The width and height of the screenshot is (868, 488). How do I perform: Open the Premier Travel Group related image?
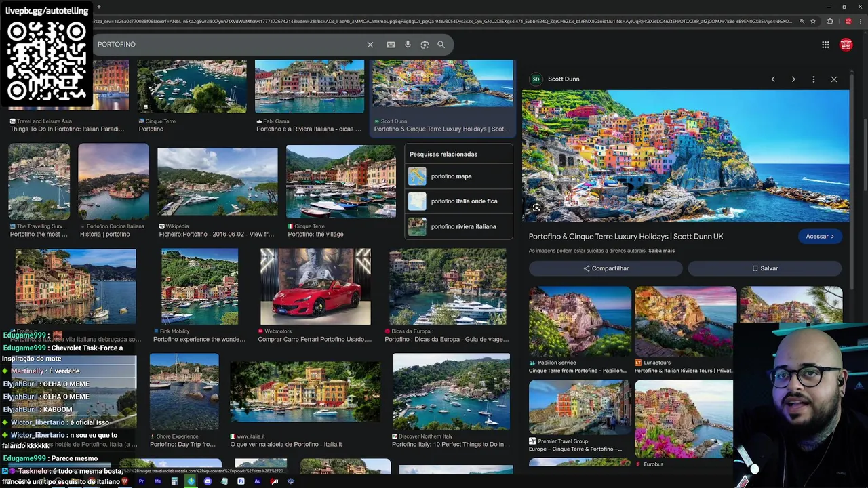pos(579,407)
